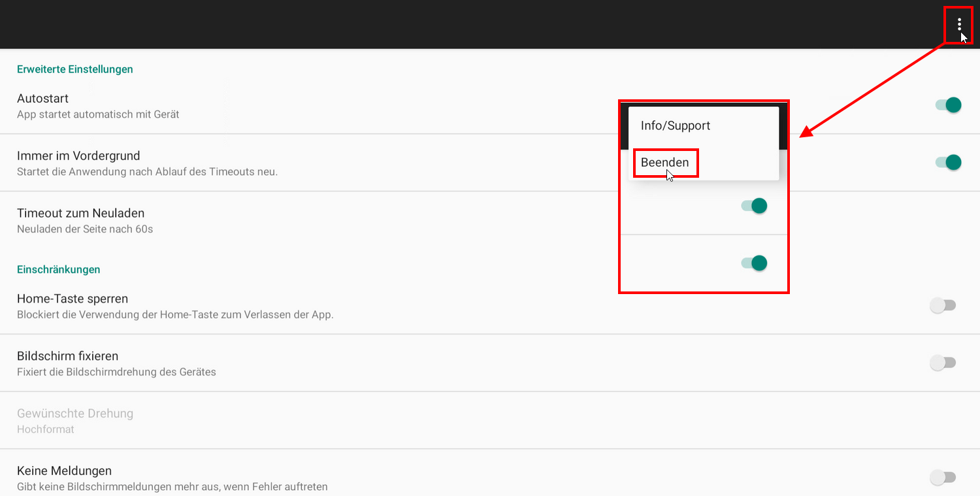Screen dimensions: 980x496
Task: Click the Autostart setting title
Action: coord(43,99)
